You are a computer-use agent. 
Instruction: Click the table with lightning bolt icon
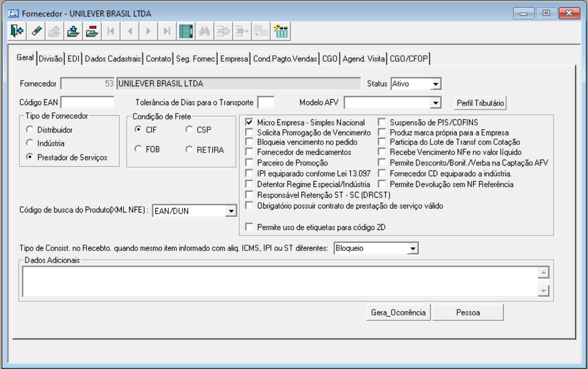[281, 31]
